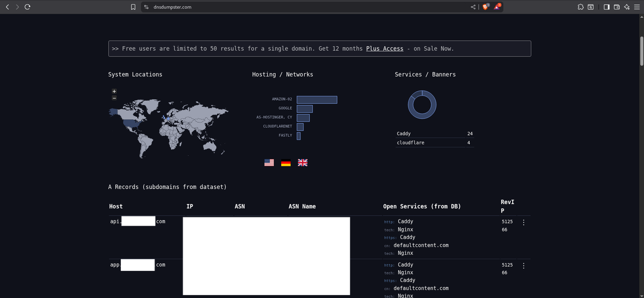Click the Brave Shields lion icon
The width and height of the screenshot is (644, 298).
pyautogui.click(x=486, y=7)
